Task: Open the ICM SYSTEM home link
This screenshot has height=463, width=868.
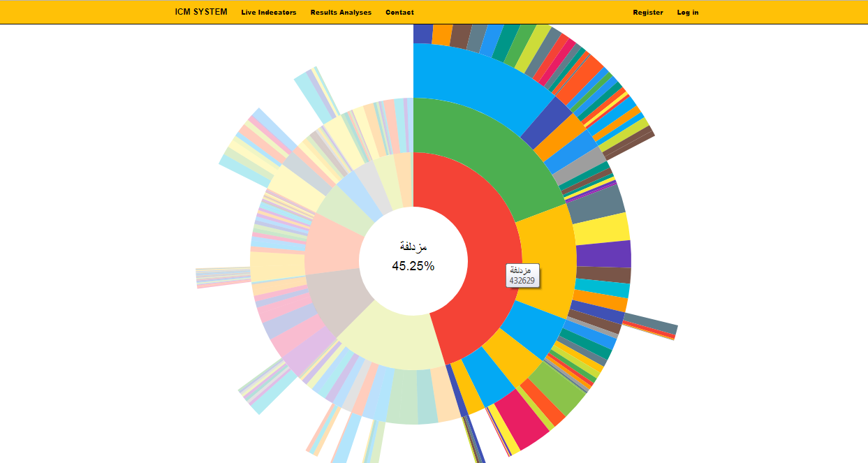Action: 201,12
